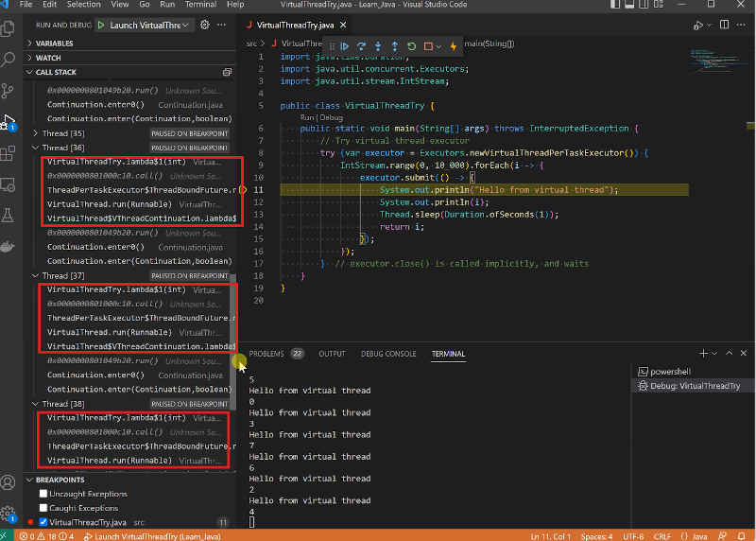Open the Explorer view in activity bar
The image size is (756, 541).
(8, 28)
